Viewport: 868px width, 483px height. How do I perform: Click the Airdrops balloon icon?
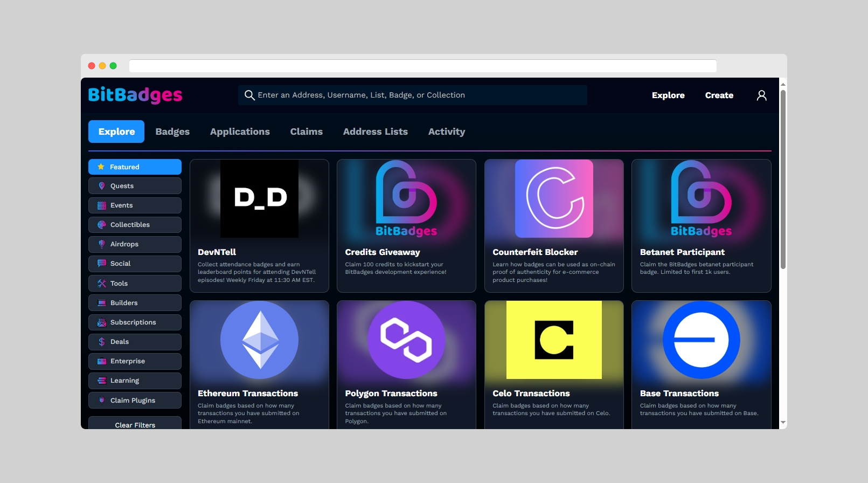(x=101, y=244)
